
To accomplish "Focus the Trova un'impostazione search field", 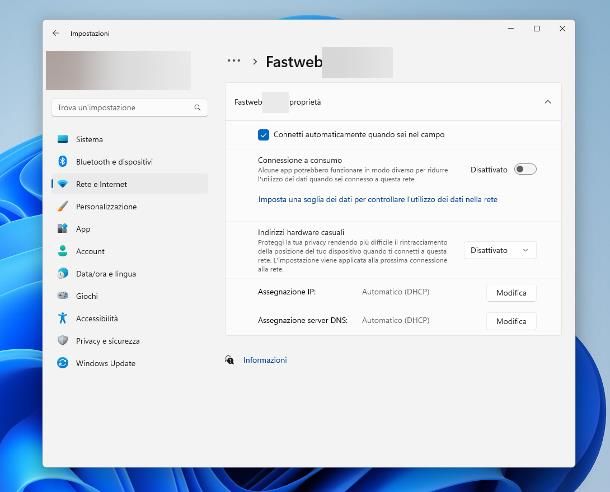I will [130, 107].
